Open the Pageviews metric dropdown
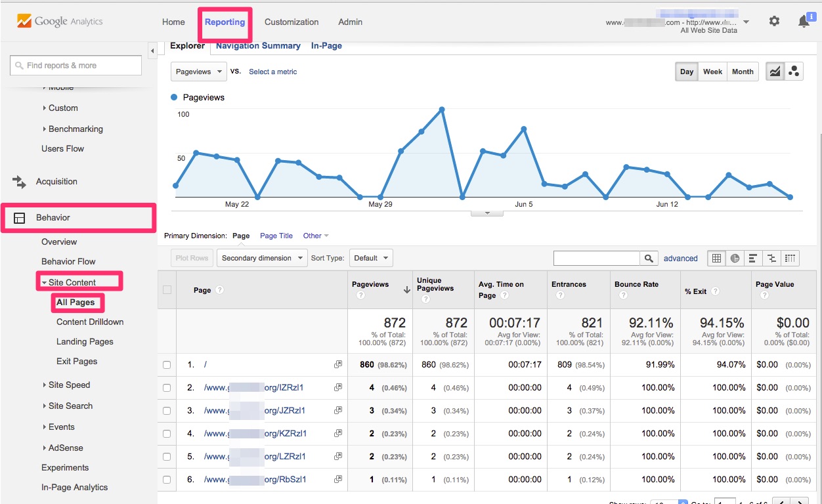Viewport: 822px width, 504px height. click(198, 72)
